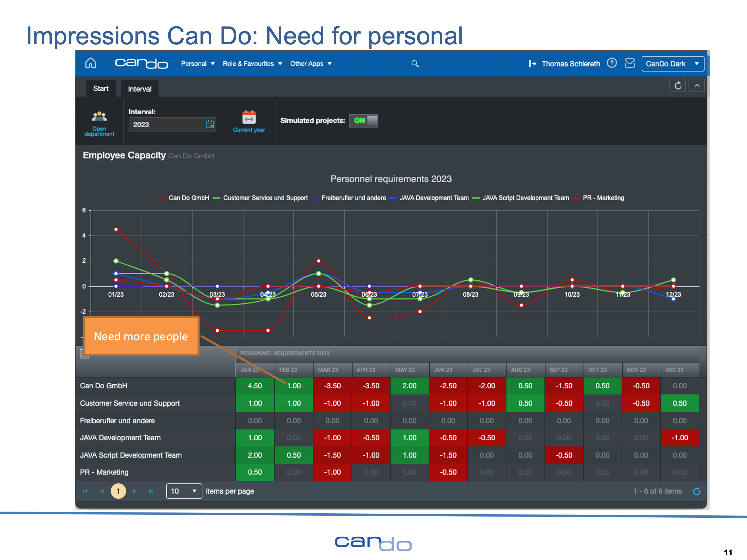Switch to the Start tab
Screen dimensions: 747x560
tap(101, 89)
